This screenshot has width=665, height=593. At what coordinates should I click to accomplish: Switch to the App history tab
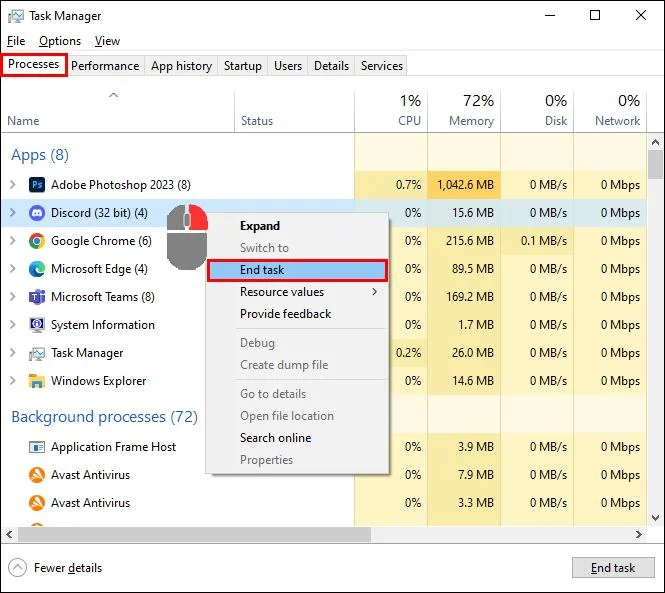(x=182, y=66)
